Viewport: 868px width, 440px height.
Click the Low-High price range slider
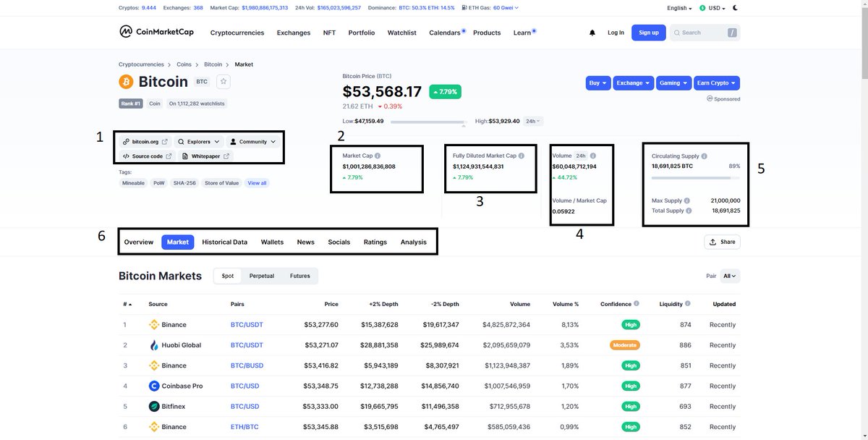[x=427, y=122]
